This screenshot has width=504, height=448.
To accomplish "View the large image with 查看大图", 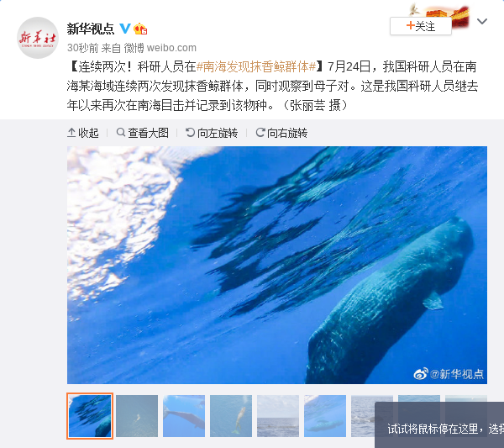I will [143, 133].
